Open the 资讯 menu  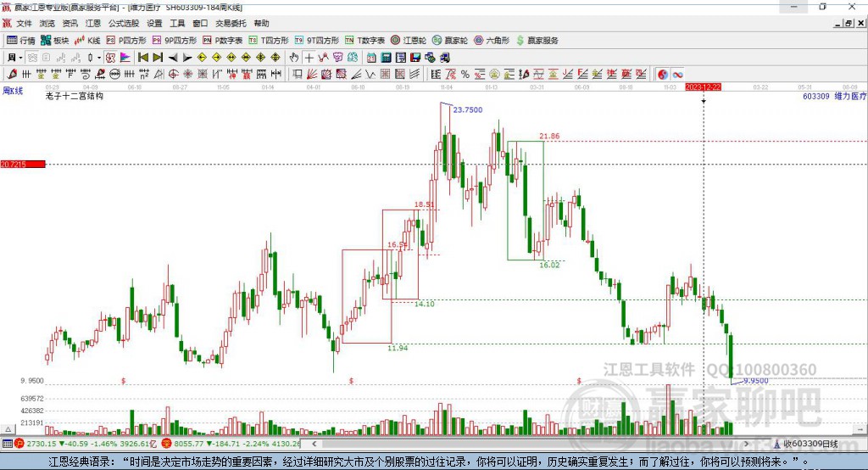click(70, 23)
